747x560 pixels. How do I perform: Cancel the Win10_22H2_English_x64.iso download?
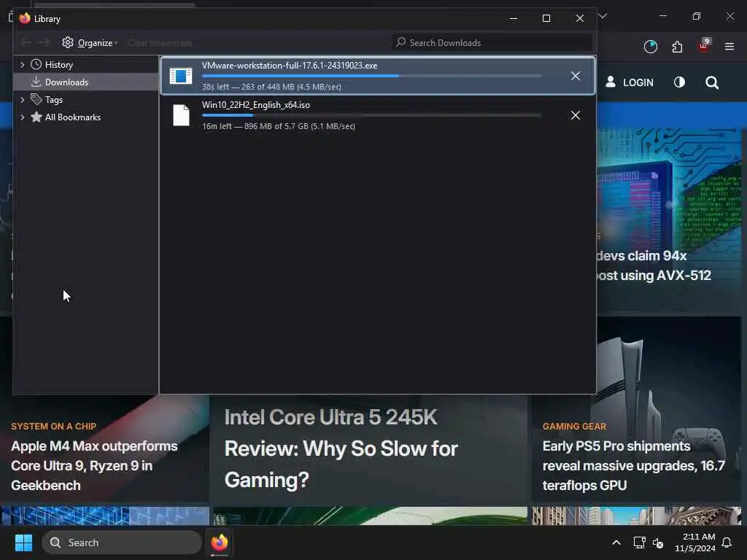pos(576,116)
